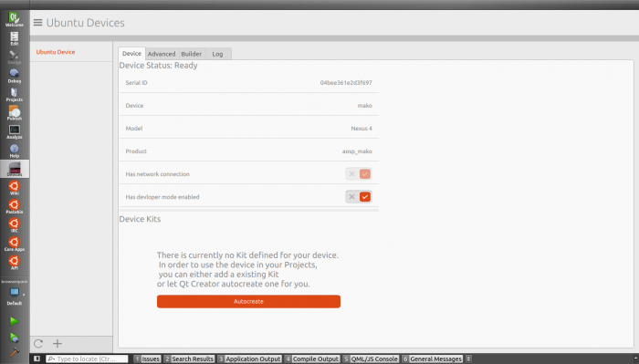
Task: Open the Application Output pane
Action: (249, 359)
